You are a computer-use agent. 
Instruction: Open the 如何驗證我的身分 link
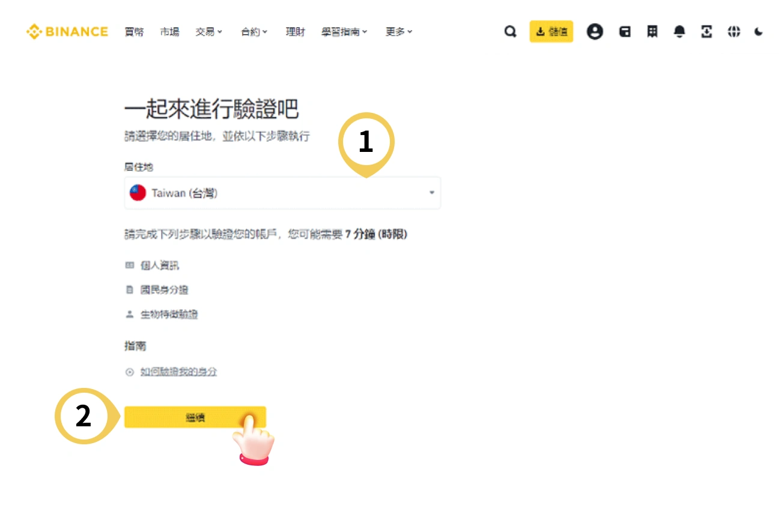pos(178,372)
